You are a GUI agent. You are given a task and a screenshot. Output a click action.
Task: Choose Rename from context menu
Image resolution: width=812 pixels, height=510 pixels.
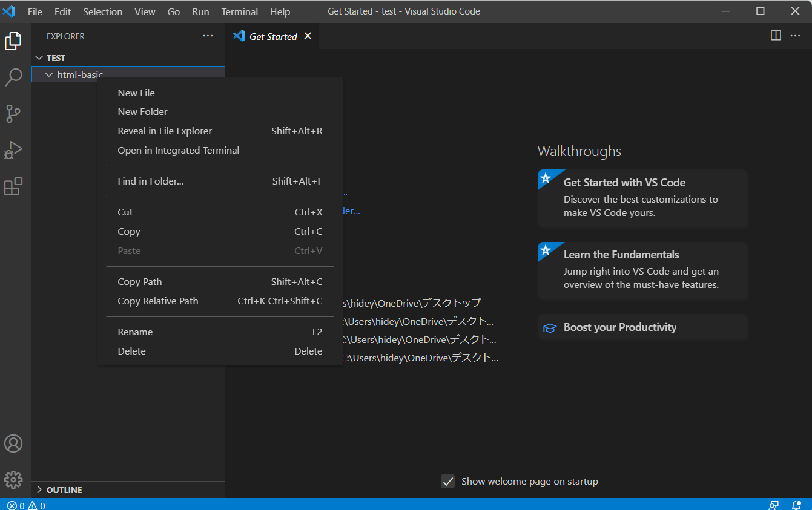[220, 332]
